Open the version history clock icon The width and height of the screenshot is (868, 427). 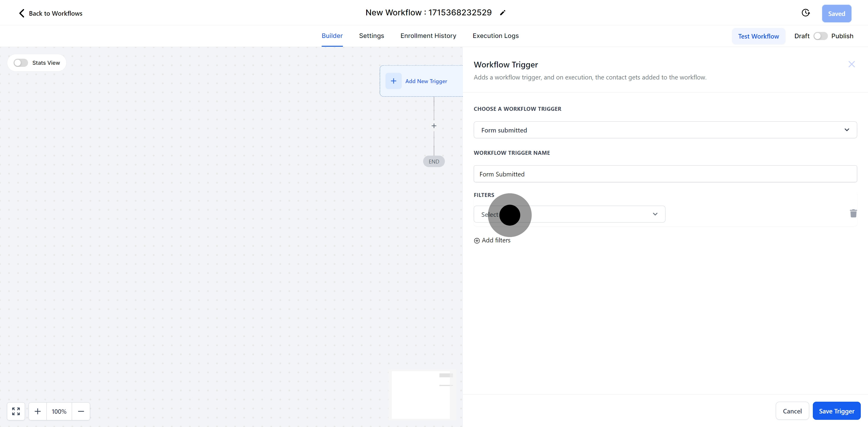[805, 13]
